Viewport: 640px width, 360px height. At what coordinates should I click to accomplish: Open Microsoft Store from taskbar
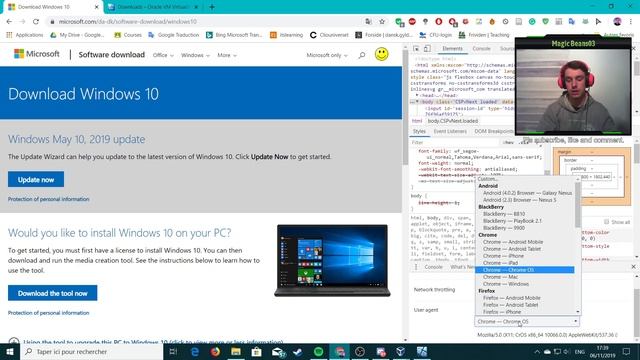click(256, 351)
